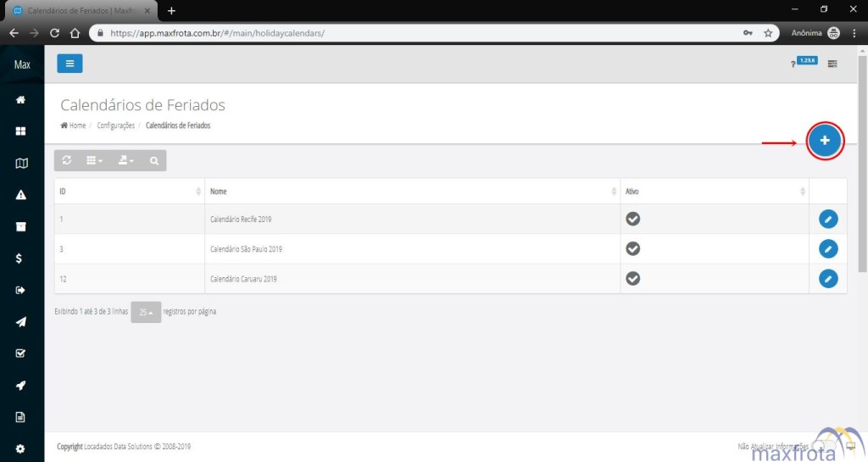Screen dimensions: 868x462
Task: Expand the 25 records per page selector
Action: click(146, 312)
